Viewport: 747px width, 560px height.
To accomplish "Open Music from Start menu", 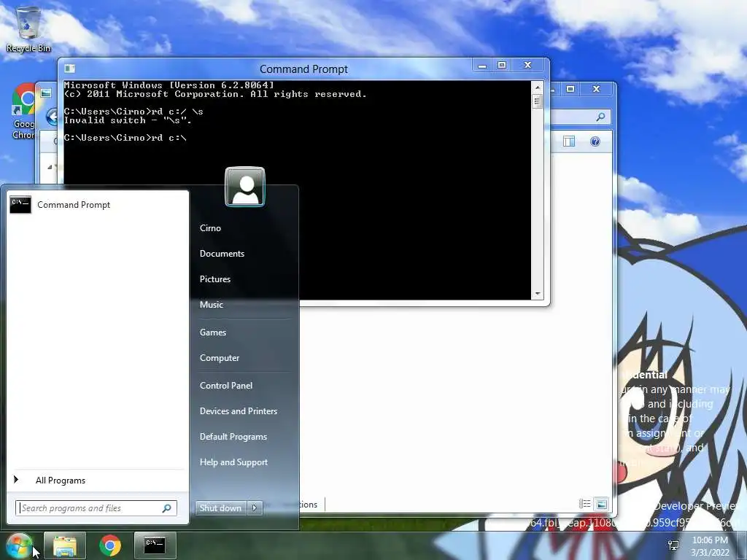I will (x=211, y=305).
